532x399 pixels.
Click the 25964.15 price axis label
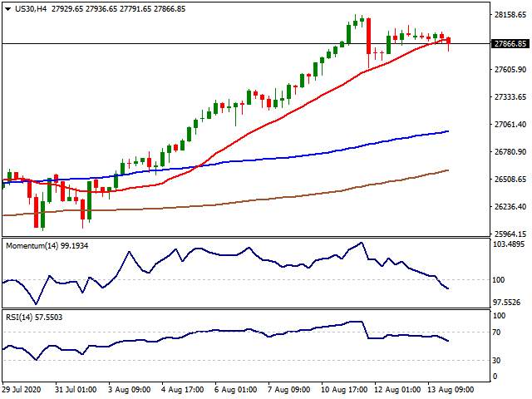click(x=510, y=234)
